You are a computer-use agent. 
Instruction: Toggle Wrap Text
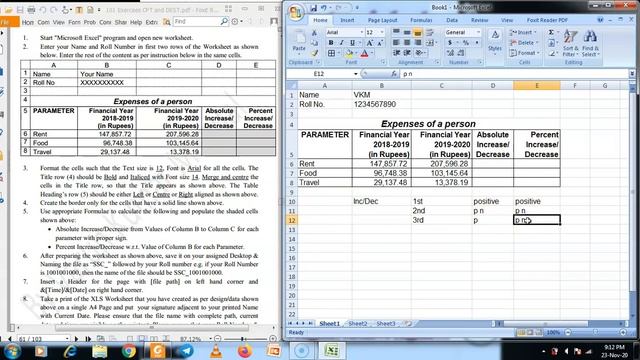pyautogui.click(x=430, y=32)
